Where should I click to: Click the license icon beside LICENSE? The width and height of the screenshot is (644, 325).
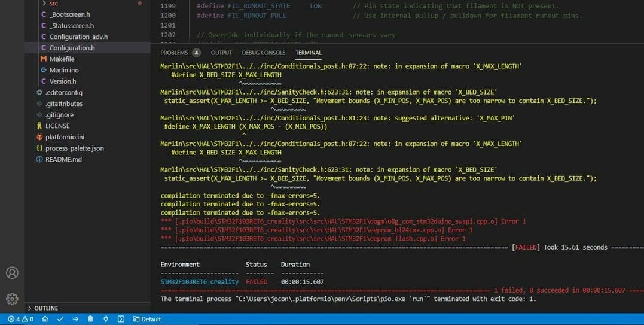coord(39,126)
